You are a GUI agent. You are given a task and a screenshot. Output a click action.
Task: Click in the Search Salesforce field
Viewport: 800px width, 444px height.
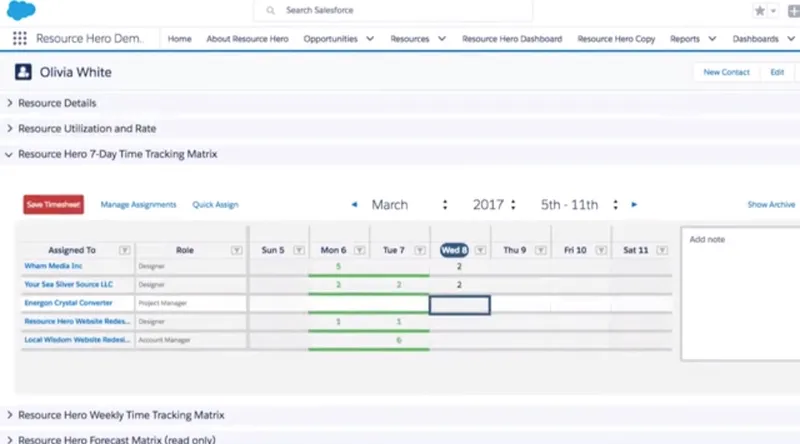pyautogui.click(x=393, y=10)
